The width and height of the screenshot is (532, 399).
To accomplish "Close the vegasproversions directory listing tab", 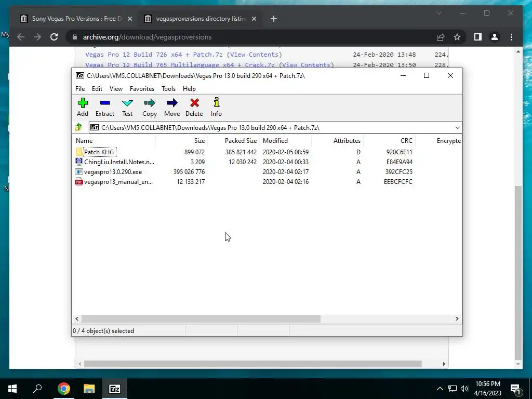I will pos(254,19).
